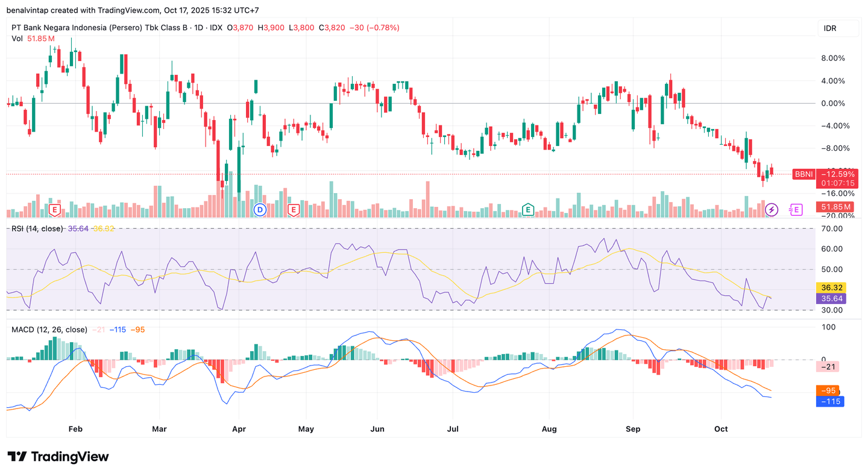Viewport: 868px width, 476px height.
Task: Click the red BBNI symbol label
Action: click(803, 174)
